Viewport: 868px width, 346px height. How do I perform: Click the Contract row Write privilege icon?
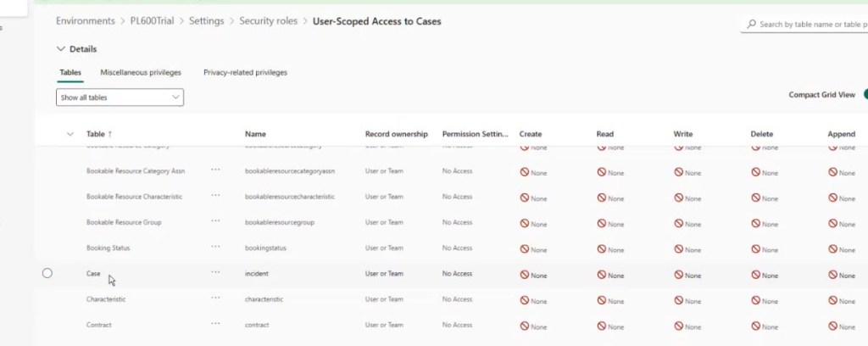(x=678, y=326)
